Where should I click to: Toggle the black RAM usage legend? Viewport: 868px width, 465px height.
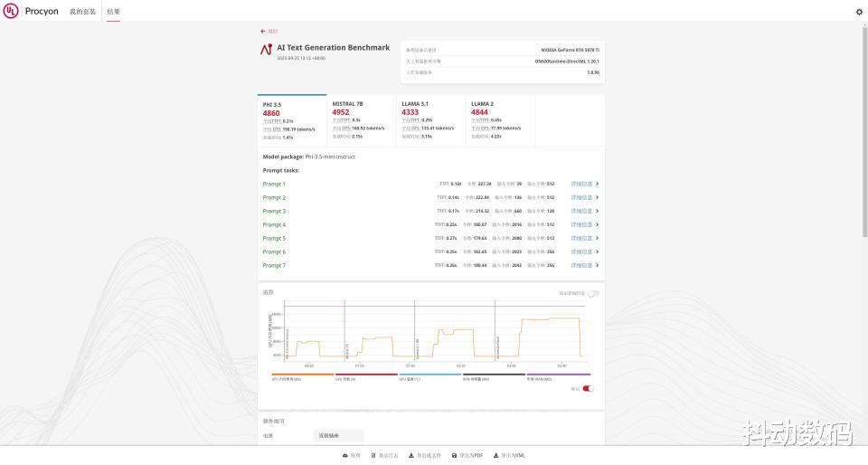(x=494, y=376)
